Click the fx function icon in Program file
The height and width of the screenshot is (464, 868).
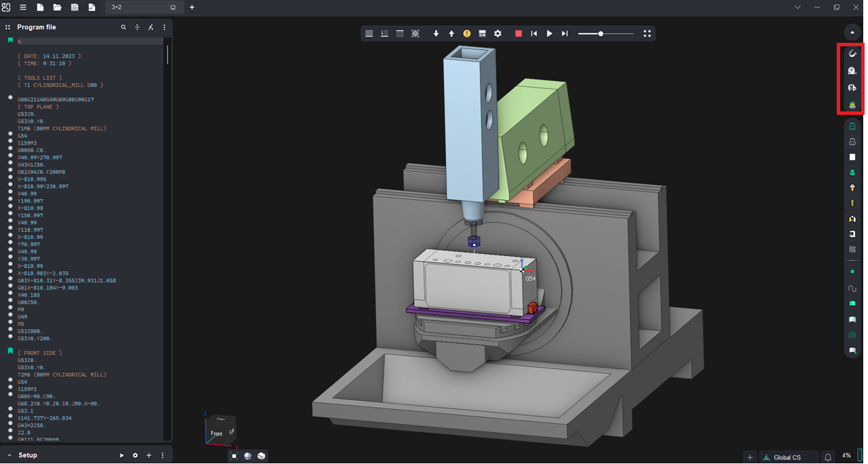pos(151,27)
